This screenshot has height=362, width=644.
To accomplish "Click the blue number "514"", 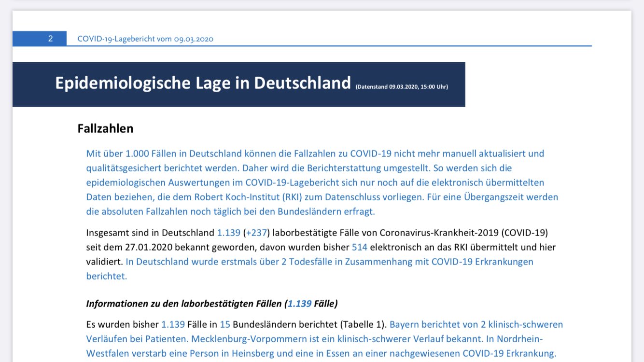I will point(360,247).
